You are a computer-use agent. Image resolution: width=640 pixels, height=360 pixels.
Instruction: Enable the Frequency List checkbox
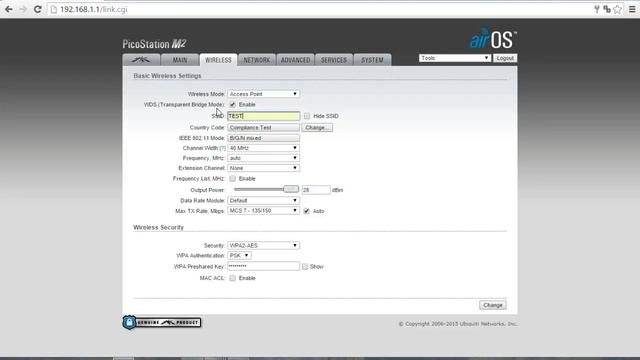(232, 179)
